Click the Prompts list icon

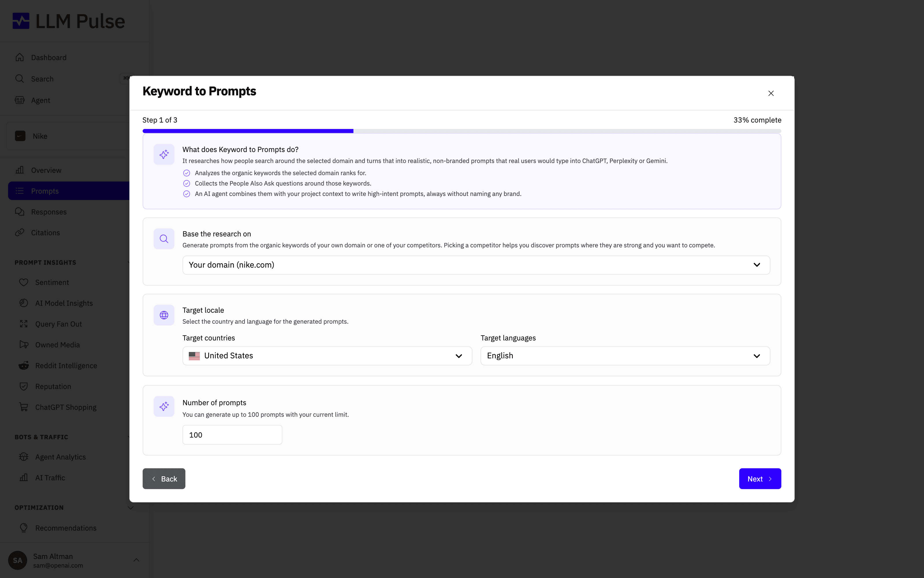pyautogui.click(x=20, y=191)
